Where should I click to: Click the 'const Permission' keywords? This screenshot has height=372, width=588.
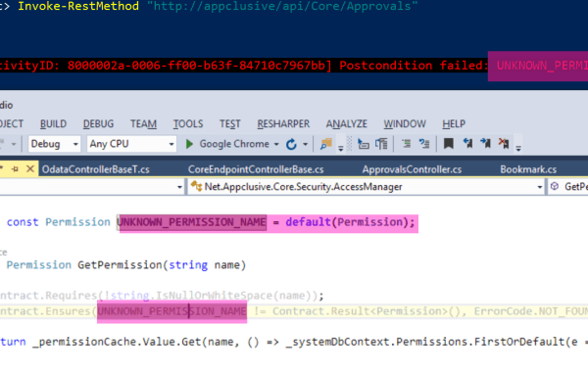(59, 222)
